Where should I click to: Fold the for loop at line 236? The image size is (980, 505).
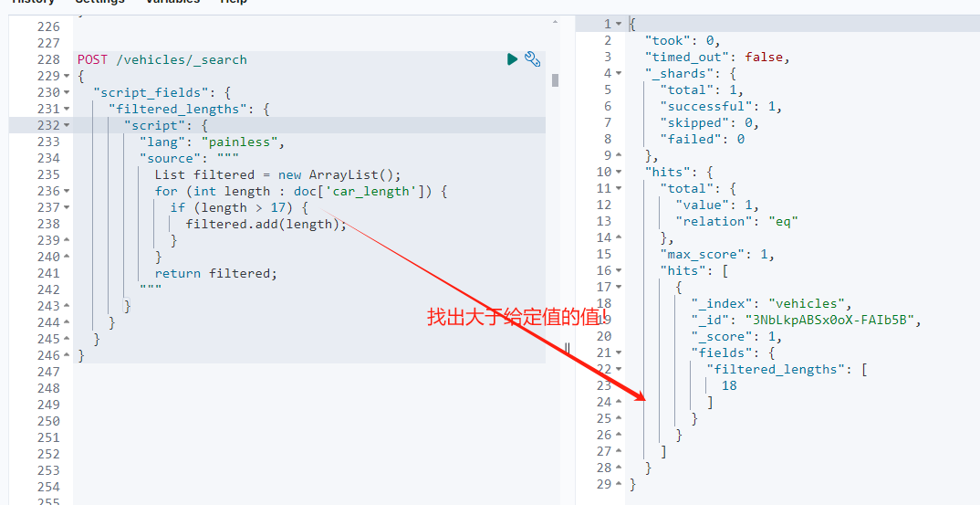tap(67, 191)
